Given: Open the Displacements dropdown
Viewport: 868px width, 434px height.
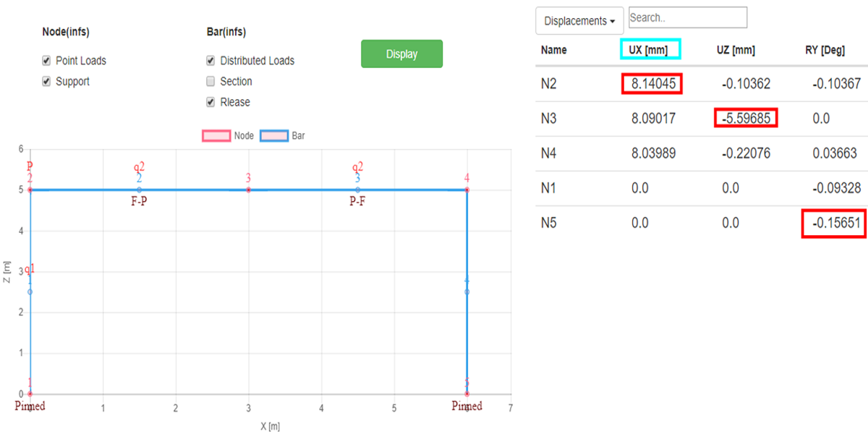Looking at the screenshot, I should (579, 21).
